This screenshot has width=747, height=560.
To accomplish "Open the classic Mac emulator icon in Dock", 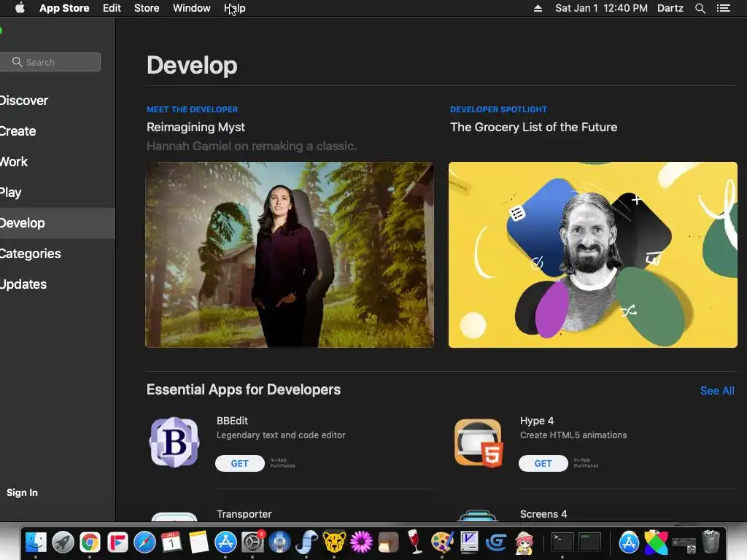I will tap(469, 542).
